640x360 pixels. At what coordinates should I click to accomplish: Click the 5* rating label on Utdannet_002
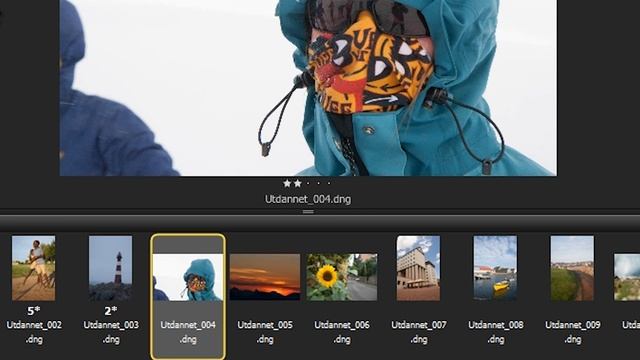pyautogui.click(x=33, y=311)
